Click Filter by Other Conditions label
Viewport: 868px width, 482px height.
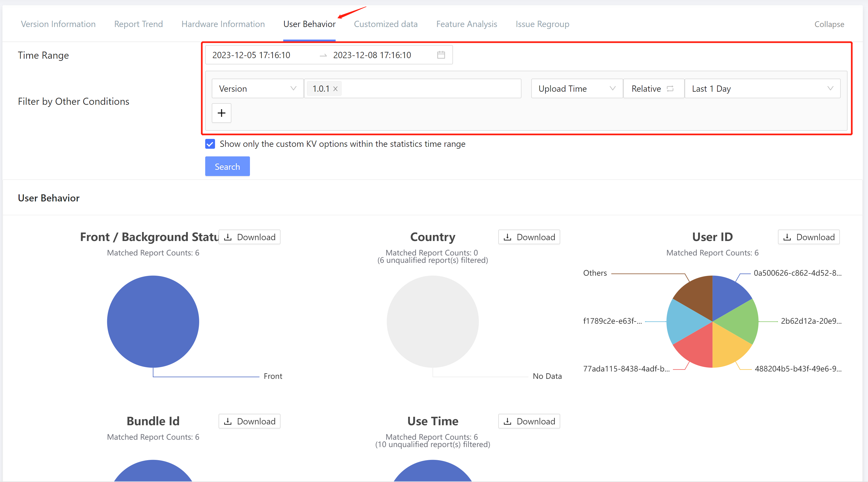point(73,102)
